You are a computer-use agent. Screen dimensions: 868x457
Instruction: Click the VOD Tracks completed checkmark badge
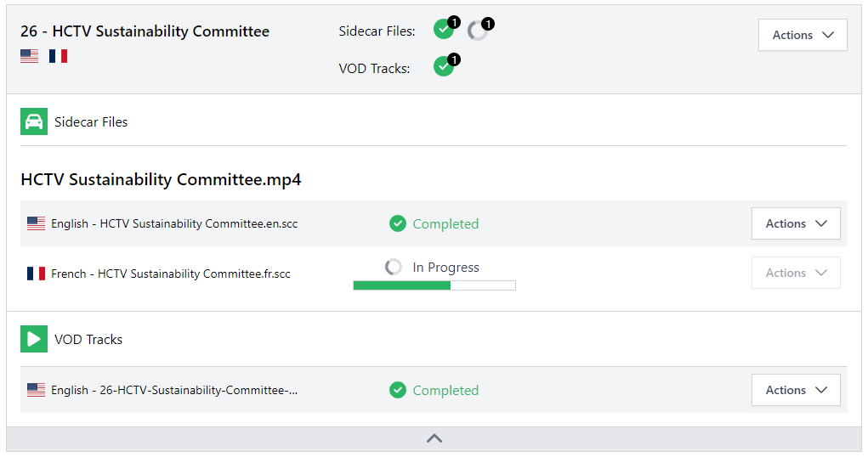444,66
